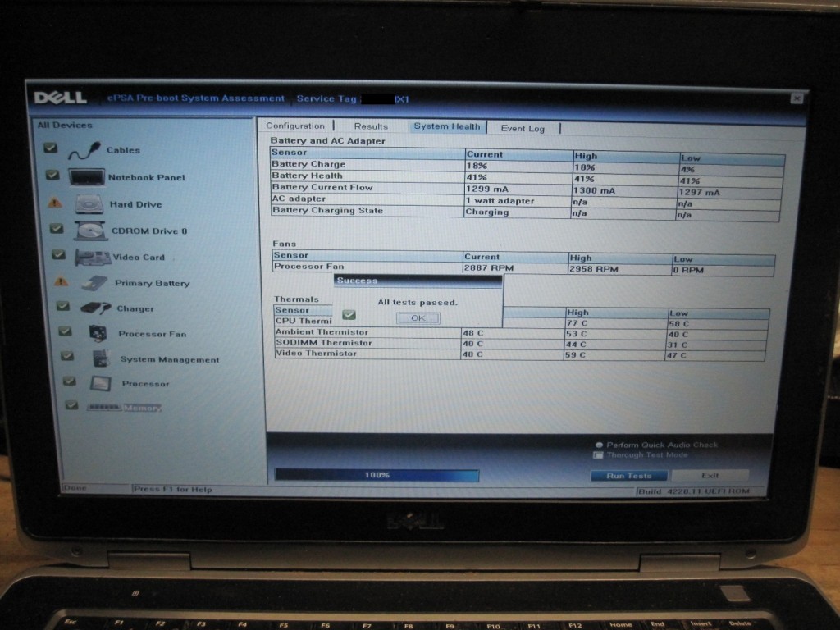
Task: Toggle the Notebook Panel checkbox
Action: 52,175
